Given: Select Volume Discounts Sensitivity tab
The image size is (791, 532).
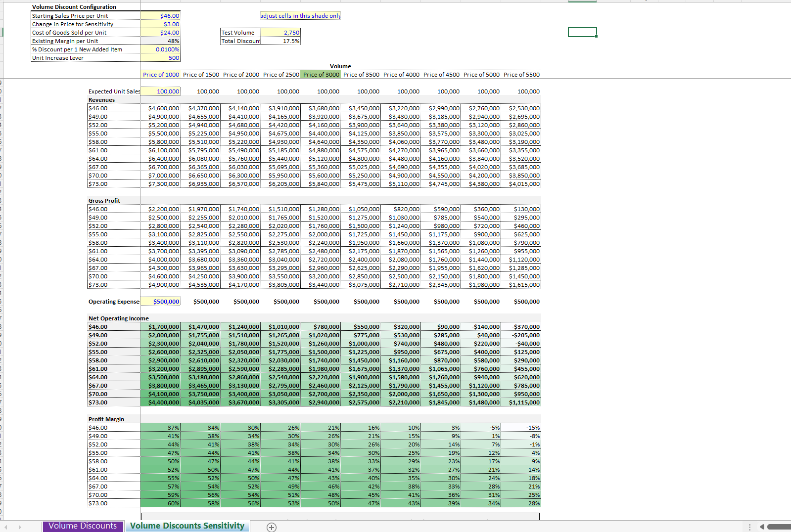Looking at the screenshot, I should click(x=187, y=526).
